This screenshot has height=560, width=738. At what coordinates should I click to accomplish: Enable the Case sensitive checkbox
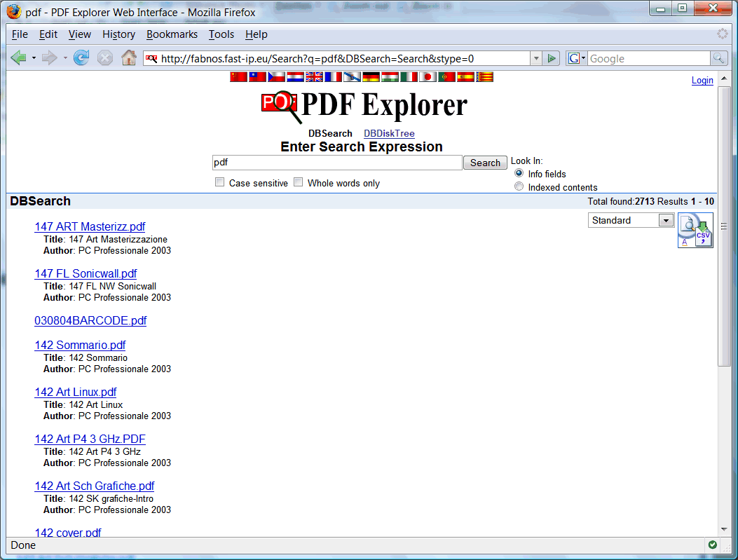(x=220, y=182)
